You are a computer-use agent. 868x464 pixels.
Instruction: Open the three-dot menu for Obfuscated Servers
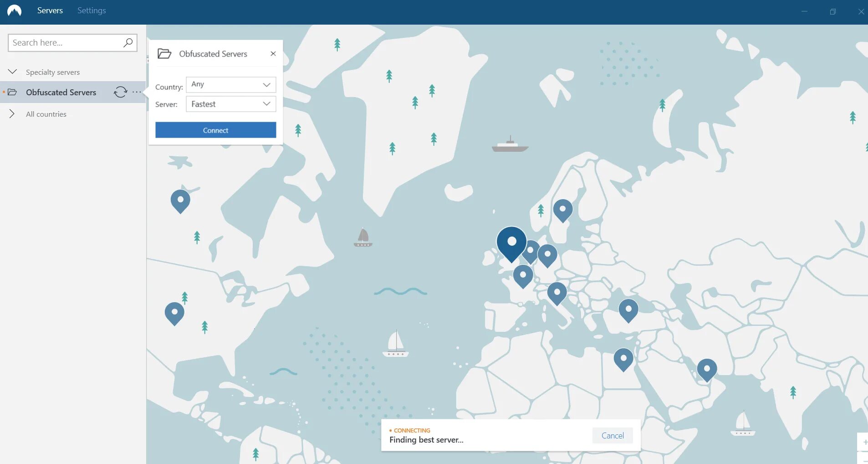[x=137, y=92]
